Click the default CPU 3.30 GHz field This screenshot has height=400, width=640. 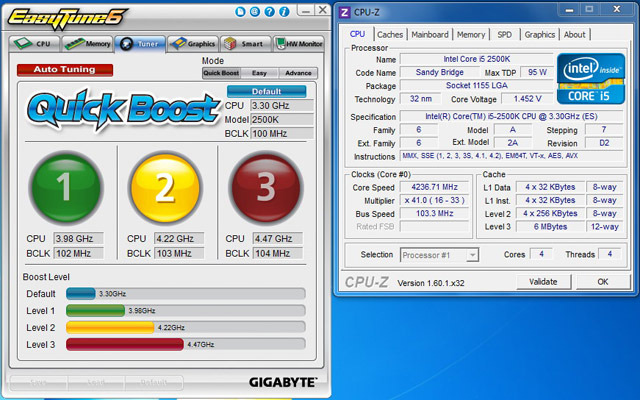click(282, 106)
